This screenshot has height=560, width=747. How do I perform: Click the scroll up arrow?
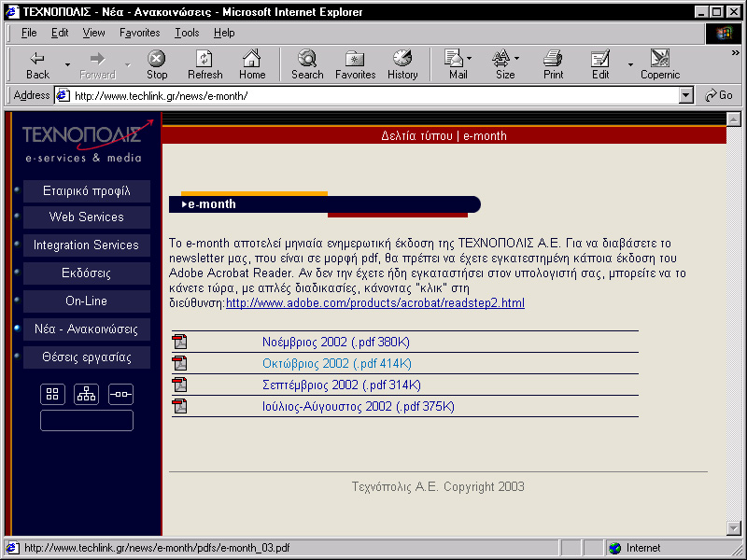[x=734, y=119]
